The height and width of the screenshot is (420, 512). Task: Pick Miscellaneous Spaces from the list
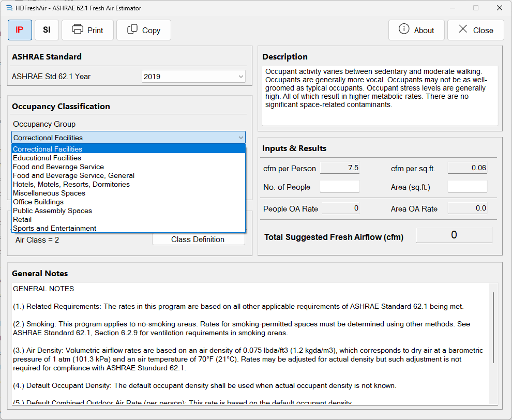(129, 193)
